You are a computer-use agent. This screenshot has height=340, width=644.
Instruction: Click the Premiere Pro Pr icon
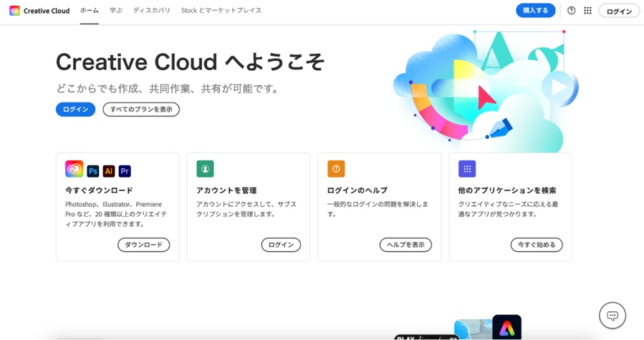[125, 171]
